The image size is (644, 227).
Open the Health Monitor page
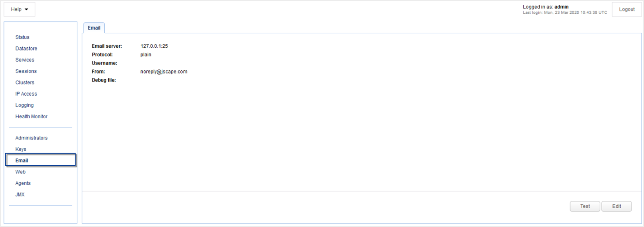pyautogui.click(x=31, y=116)
